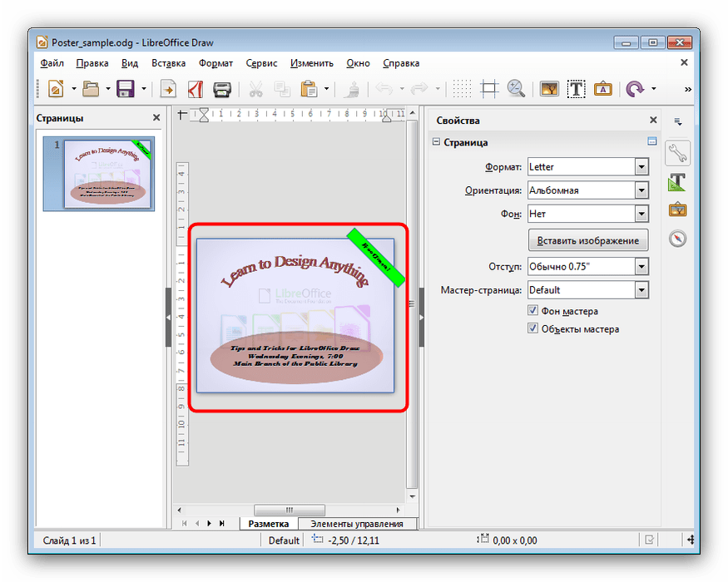Screen dimensions: 728x582
Task: Open the Styles sidebar icon
Action: 678,182
